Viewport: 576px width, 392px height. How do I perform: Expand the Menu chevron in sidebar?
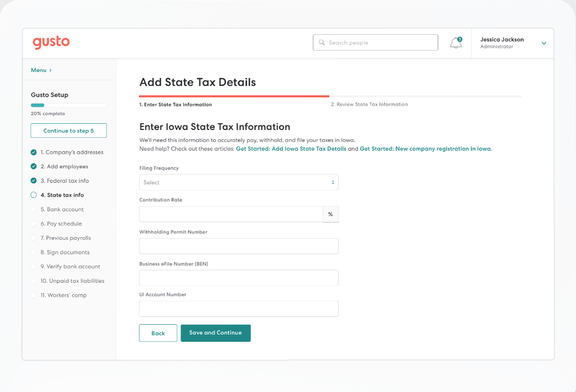tap(51, 70)
